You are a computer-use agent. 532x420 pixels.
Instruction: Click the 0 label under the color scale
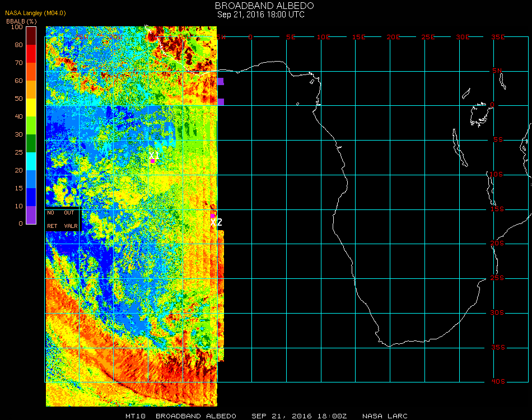21,223
